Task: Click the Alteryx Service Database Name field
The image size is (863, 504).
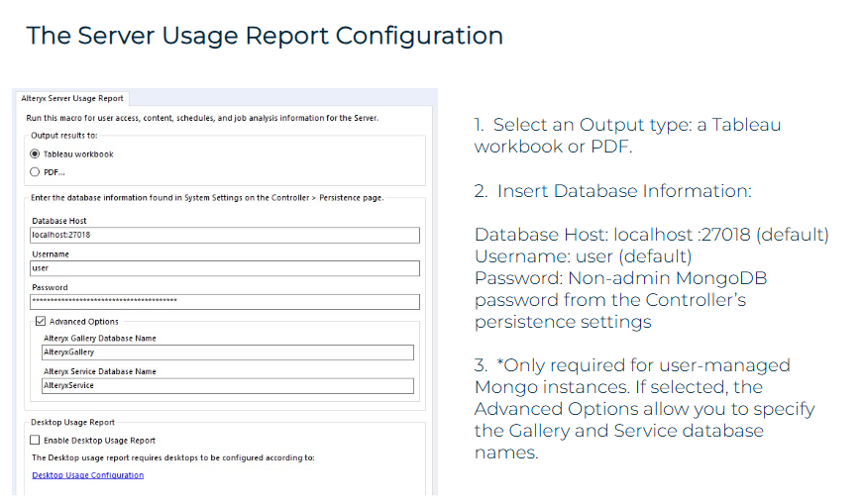Action: (227, 386)
